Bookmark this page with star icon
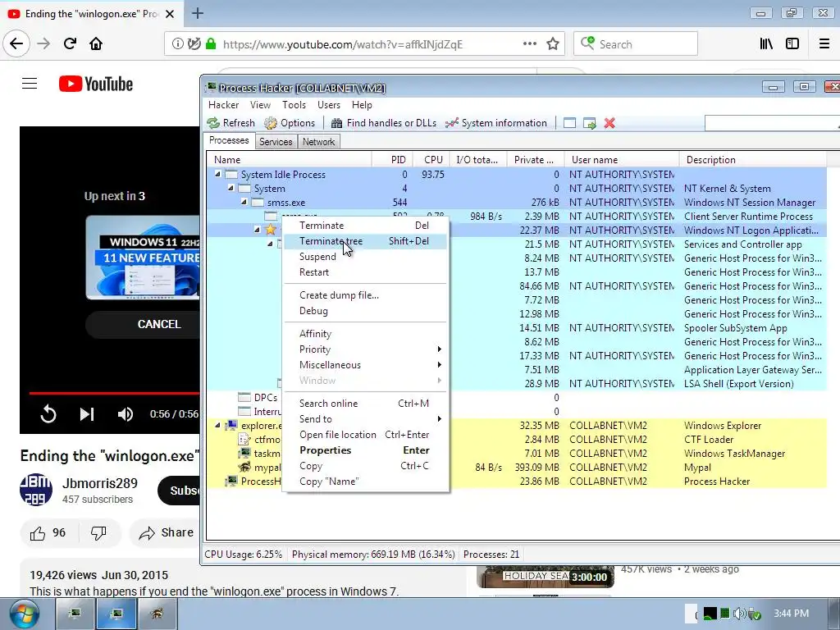This screenshot has height=630, width=840. pyautogui.click(x=553, y=44)
